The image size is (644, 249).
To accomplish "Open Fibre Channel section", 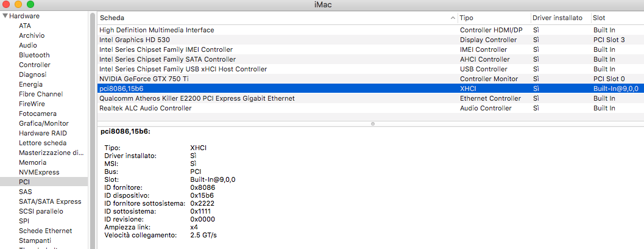I will [41, 94].
